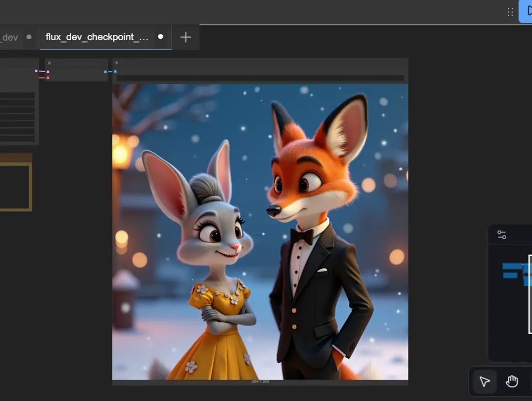The height and width of the screenshot is (401, 532).
Task: Click the unsaved dot on the _dev tab
Action: point(29,37)
